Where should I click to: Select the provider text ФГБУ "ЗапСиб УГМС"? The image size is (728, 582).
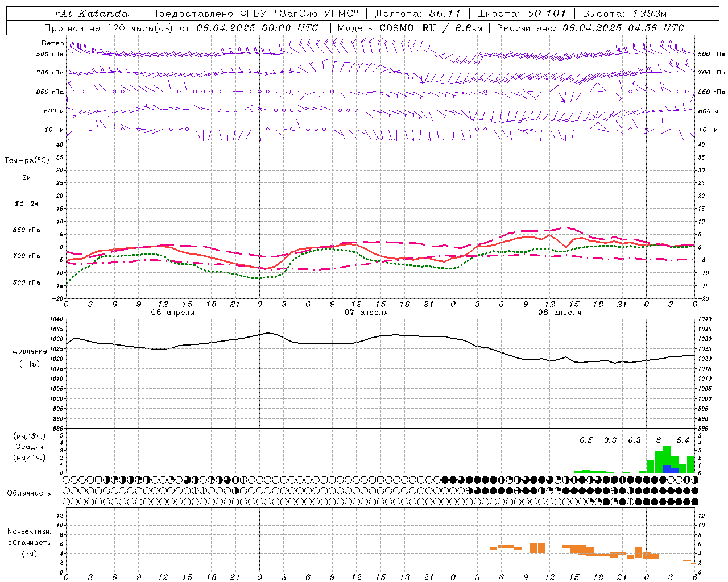tap(299, 14)
